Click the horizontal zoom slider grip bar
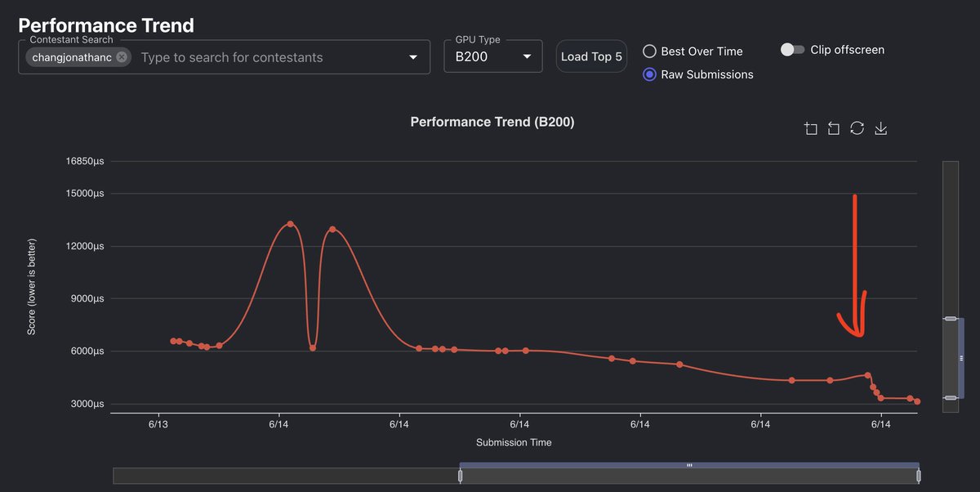This screenshot has width=980, height=492. tap(689, 465)
